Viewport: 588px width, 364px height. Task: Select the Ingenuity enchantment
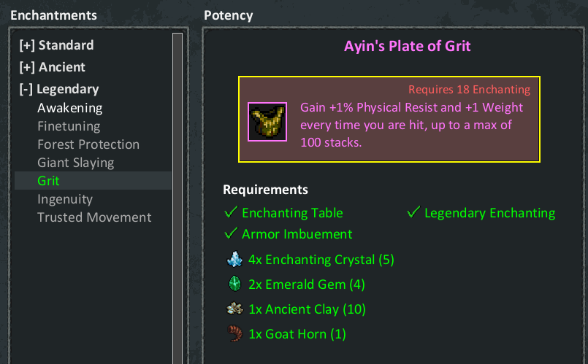pyautogui.click(x=65, y=199)
